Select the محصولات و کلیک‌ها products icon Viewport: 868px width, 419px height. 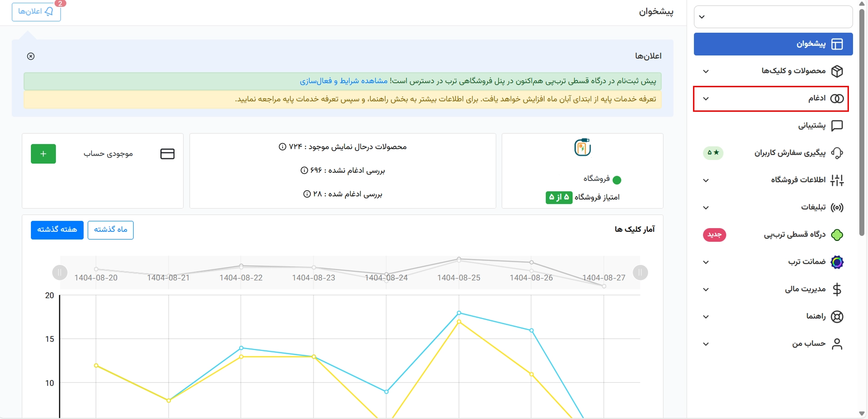click(838, 71)
